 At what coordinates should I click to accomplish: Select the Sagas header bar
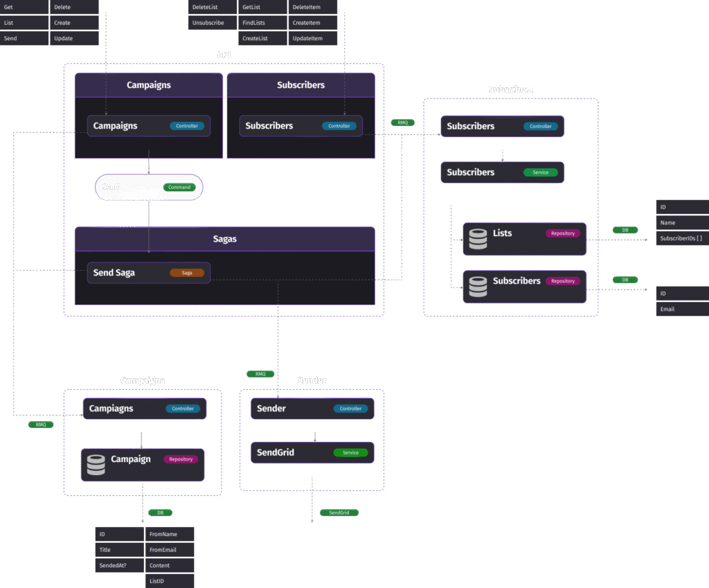[x=224, y=239]
